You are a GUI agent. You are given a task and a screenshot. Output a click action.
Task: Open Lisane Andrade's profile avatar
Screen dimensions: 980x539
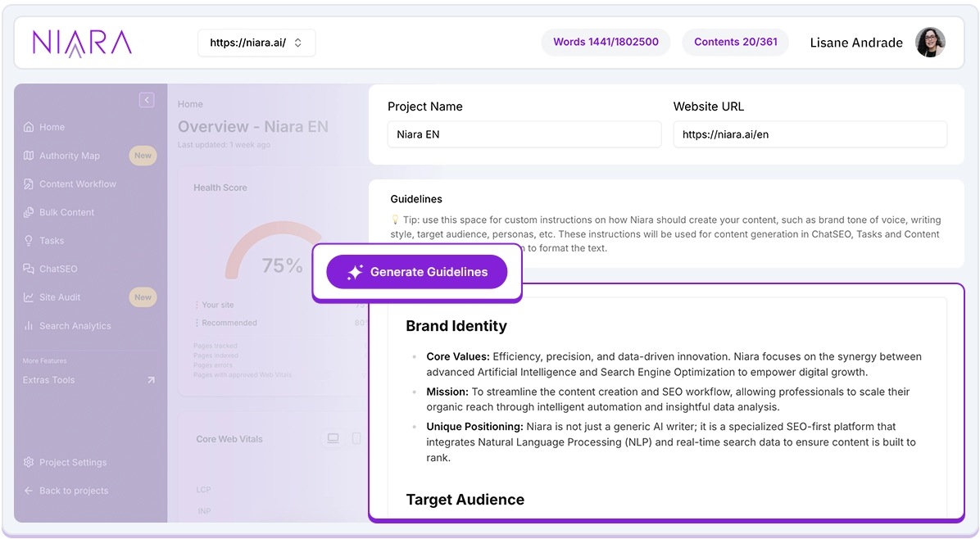tap(930, 43)
